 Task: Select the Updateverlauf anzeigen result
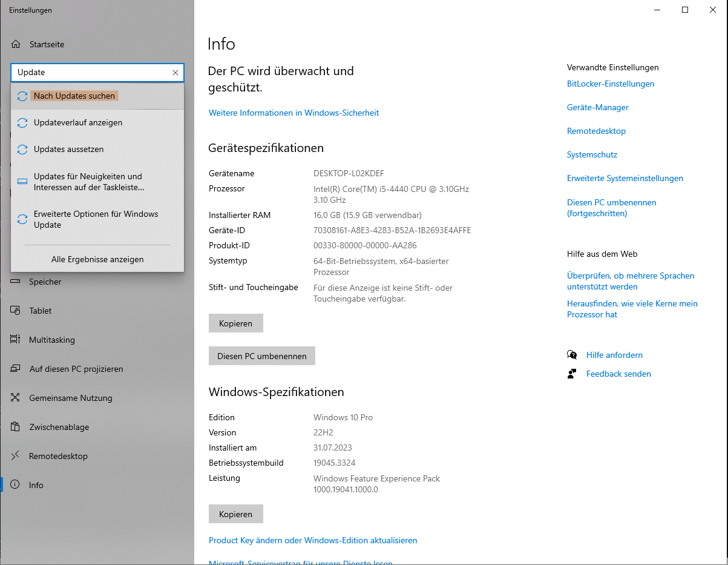pyautogui.click(x=97, y=123)
